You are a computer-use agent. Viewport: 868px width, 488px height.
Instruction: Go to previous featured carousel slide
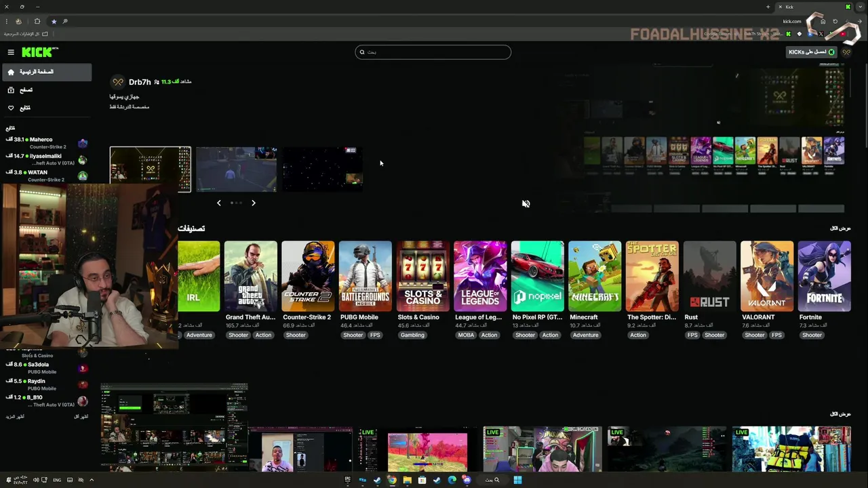[218, 203]
